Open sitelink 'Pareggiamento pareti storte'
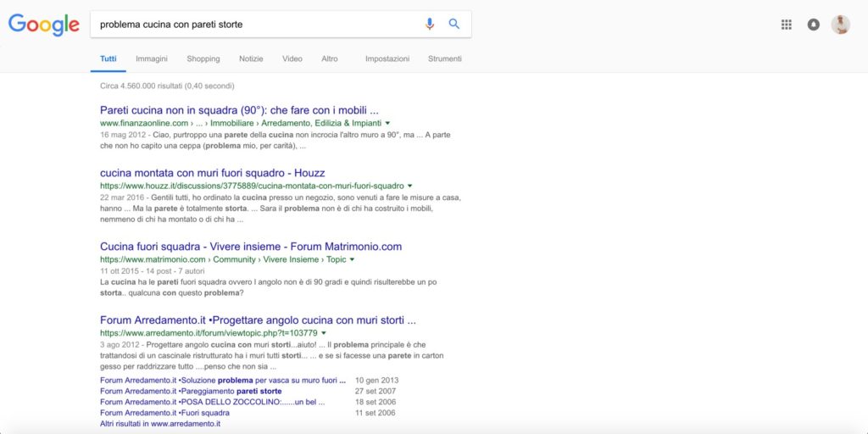The height and width of the screenshot is (434, 868). click(x=191, y=392)
